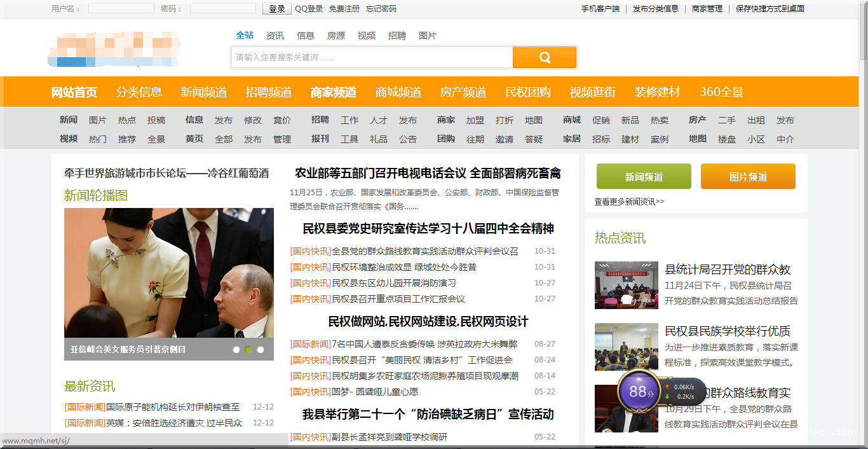
Task: Click the green 新闻频道 button
Action: (643, 177)
